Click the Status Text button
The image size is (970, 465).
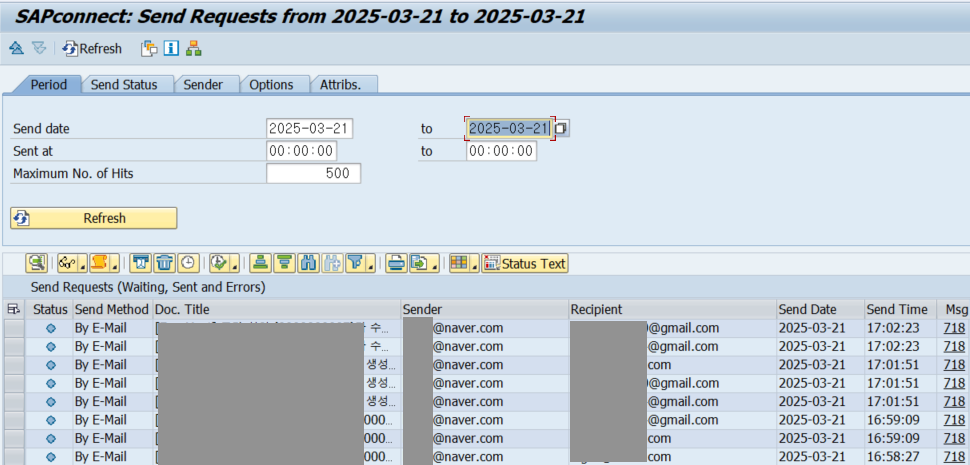tap(525, 263)
